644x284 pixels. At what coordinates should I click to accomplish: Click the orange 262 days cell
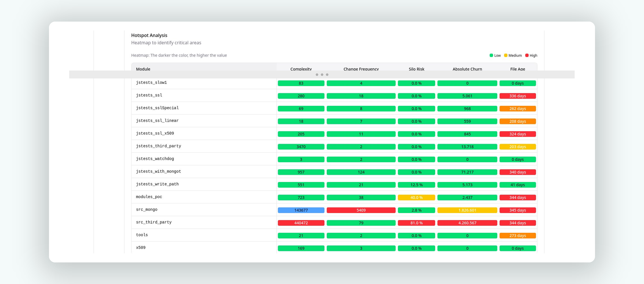point(517,109)
